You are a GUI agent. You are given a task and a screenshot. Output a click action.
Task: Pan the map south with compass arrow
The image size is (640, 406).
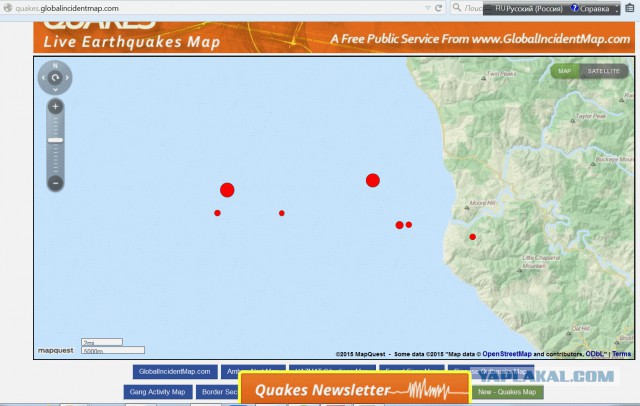pyautogui.click(x=55, y=90)
